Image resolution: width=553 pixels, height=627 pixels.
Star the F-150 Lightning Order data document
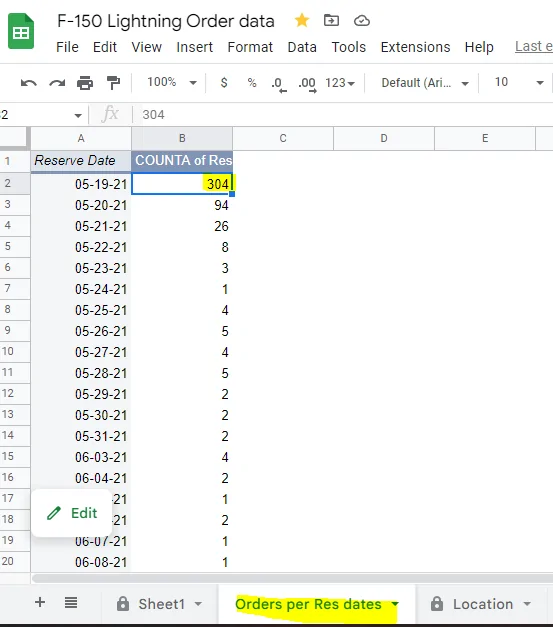pos(302,20)
